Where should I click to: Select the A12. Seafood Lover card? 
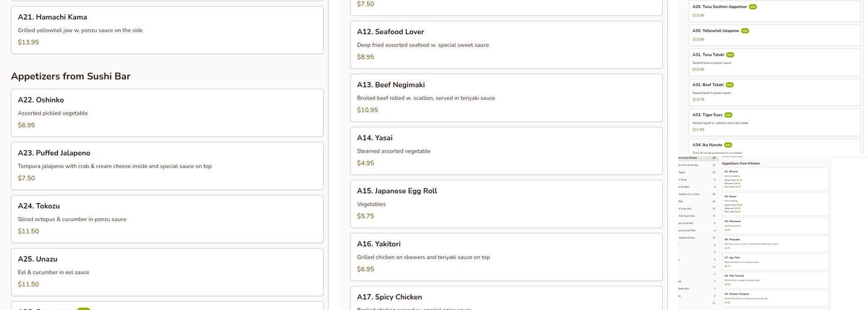click(506, 45)
